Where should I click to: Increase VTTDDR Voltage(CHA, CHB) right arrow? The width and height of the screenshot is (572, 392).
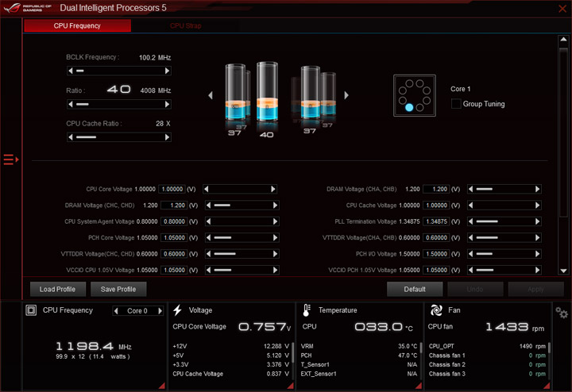(537, 238)
